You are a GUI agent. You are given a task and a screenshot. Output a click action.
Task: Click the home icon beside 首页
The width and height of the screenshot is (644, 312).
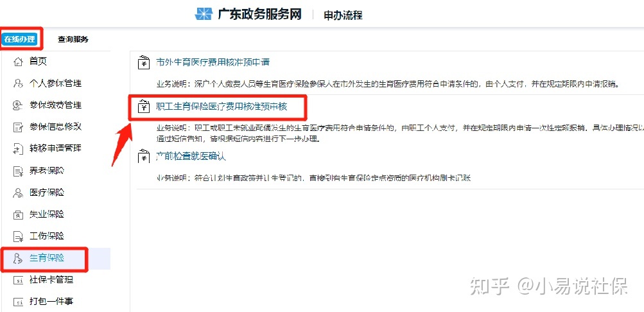[x=18, y=62]
